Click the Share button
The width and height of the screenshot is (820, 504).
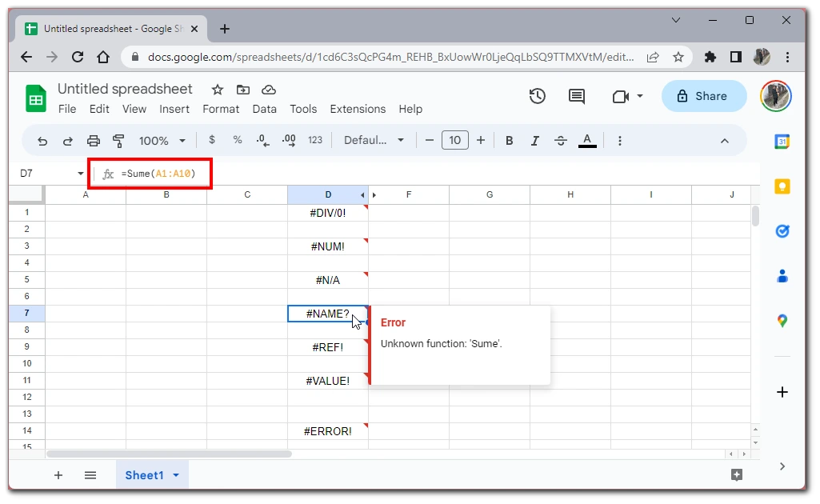(702, 96)
